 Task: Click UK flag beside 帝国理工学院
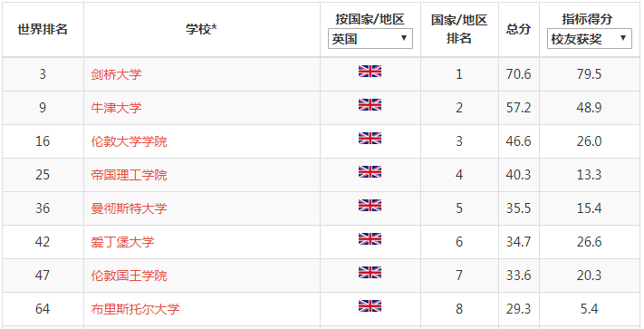point(370,171)
